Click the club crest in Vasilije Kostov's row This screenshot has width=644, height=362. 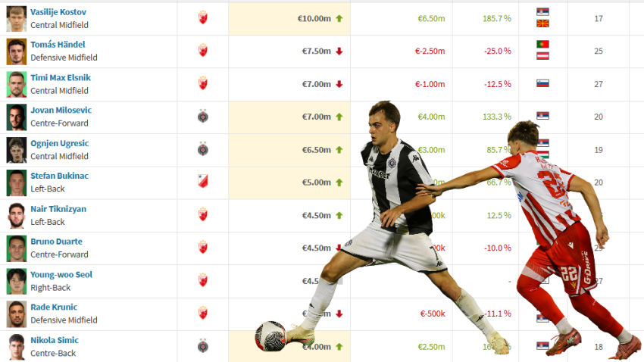(x=203, y=17)
